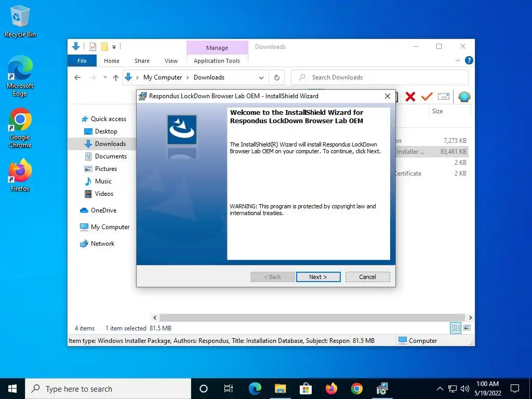Open Microsoft Edge desktop shortcut

20,76
